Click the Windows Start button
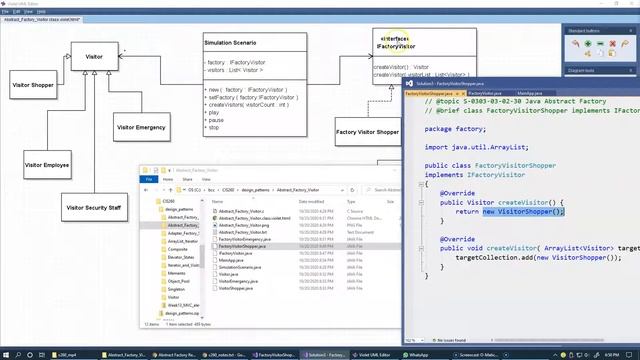 tap(6, 355)
